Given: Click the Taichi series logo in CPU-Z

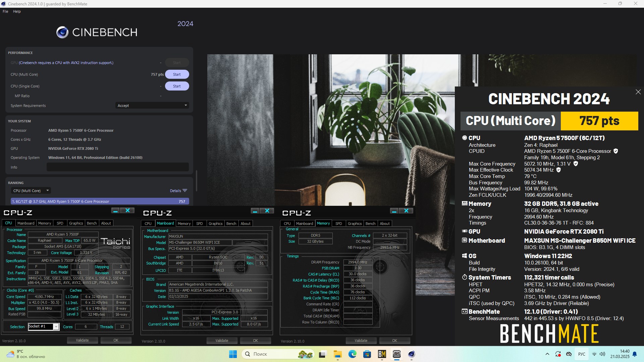Looking at the screenshot, I should click(x=115, y=243).
